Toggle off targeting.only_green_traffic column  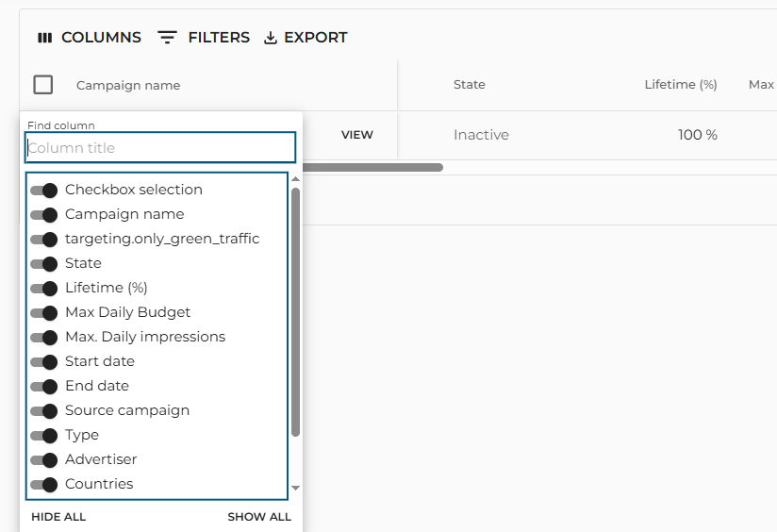(44, 240)
